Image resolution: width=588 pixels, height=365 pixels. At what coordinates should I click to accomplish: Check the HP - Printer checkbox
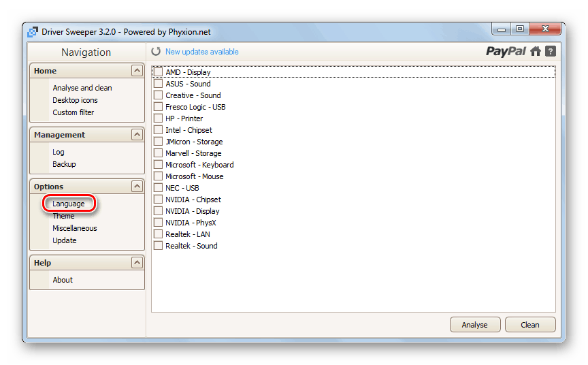point(159,118)
